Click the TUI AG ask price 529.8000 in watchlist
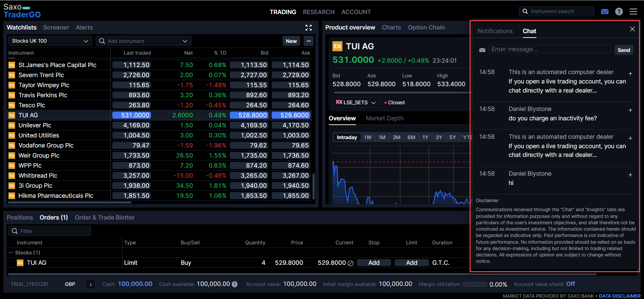644x299 pixels. [x=290, y=115]
